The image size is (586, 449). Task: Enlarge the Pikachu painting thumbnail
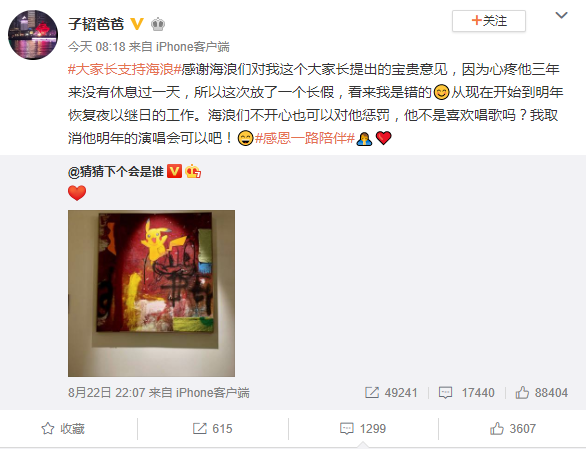coord(151,293)
